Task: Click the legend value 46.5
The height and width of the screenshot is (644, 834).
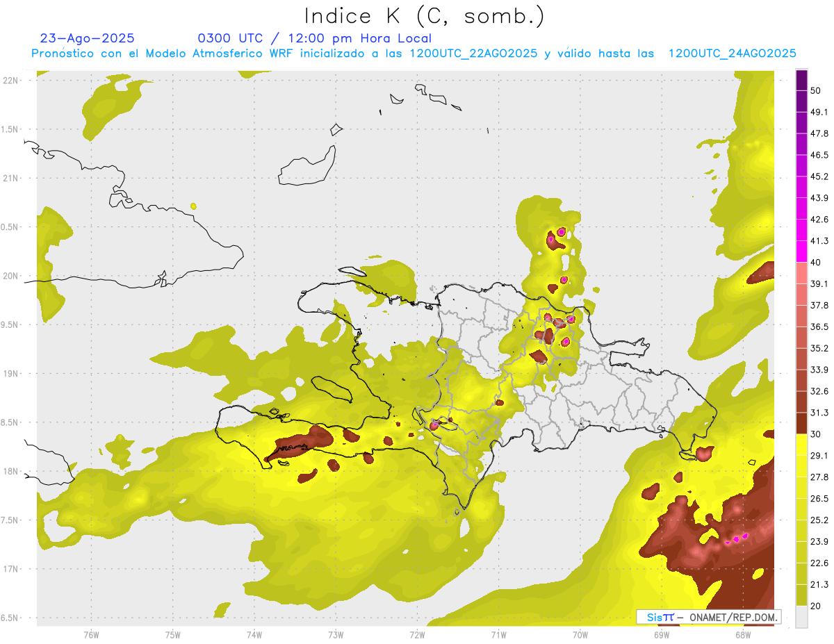Action: pyautogui.click(x=819, y=155)
